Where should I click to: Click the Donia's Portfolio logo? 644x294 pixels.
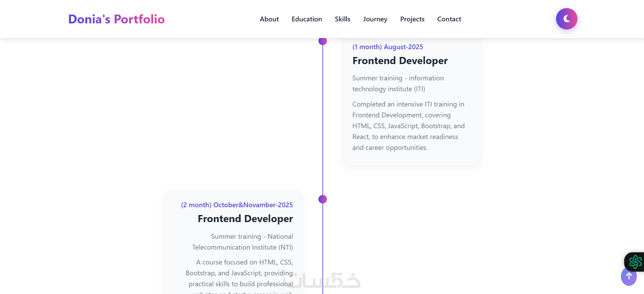point(116,19)
